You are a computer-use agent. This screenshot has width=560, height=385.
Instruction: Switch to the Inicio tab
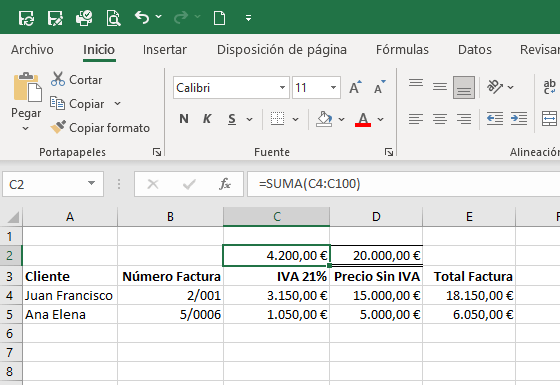[99, 49]
